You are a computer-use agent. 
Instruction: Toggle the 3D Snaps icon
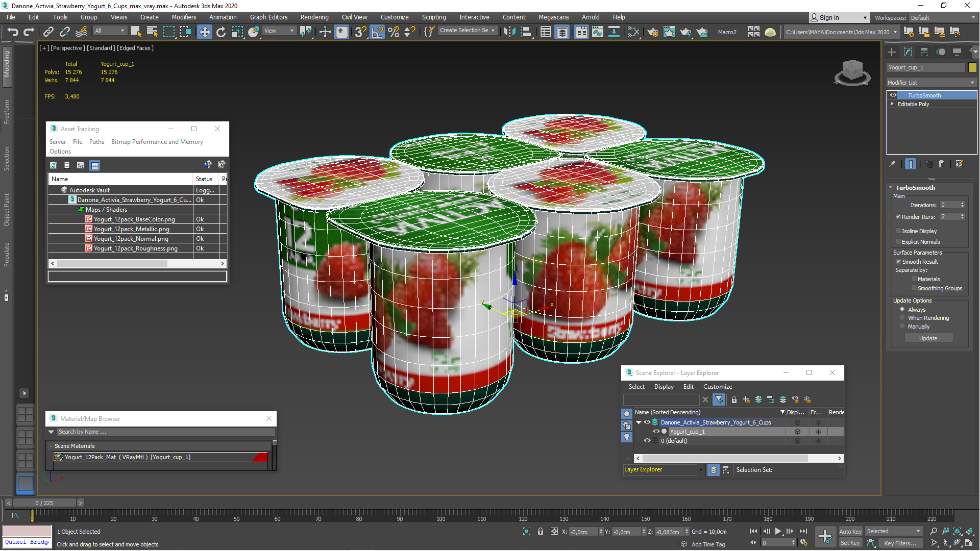click(x=360, y=32)
